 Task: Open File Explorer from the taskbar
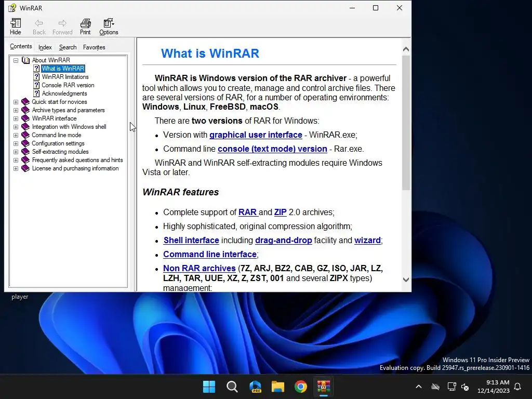(278, 387)
